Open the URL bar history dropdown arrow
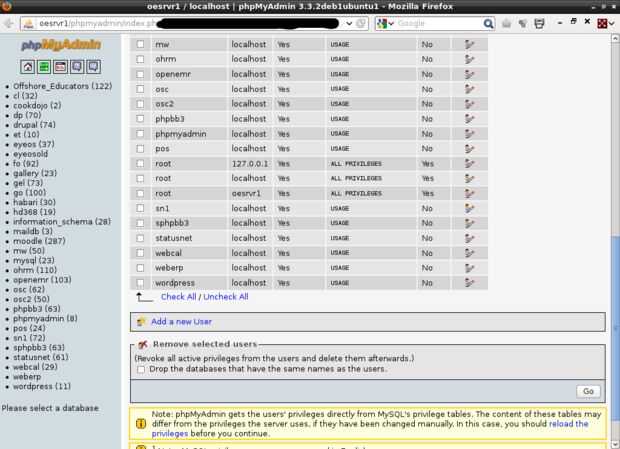The image size is (620, 449). click(x=349, y=24)
